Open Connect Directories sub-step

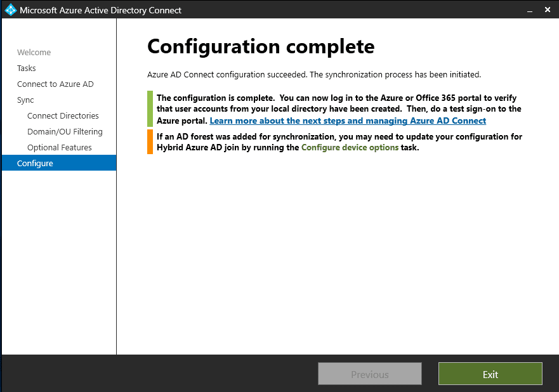63,116
